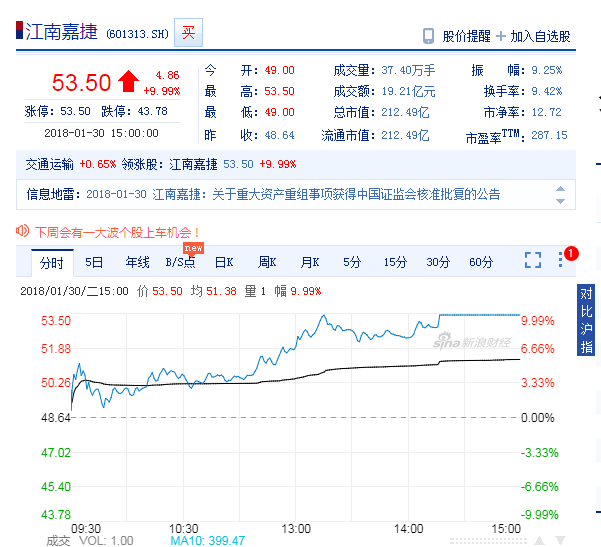Open the 交通运输 sector link
Screen dimensions: 601x547
point(49,164)
